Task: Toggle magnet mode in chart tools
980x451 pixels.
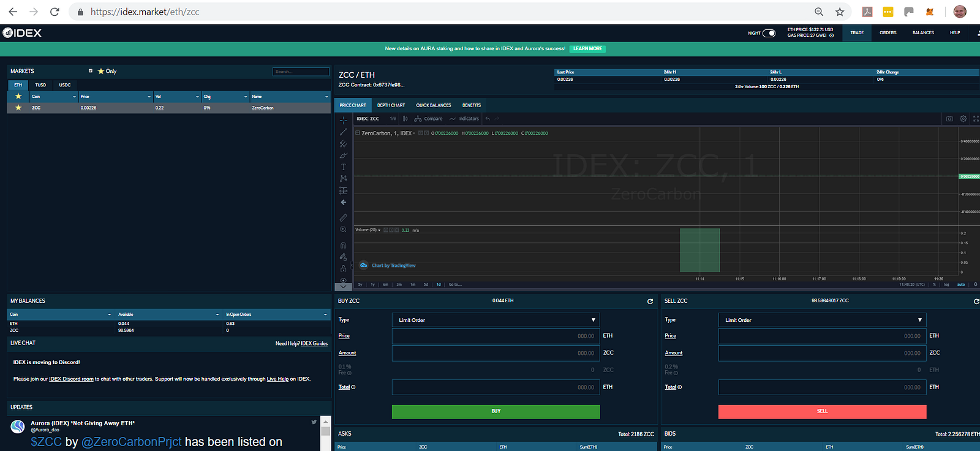Action: click(343, 245)
